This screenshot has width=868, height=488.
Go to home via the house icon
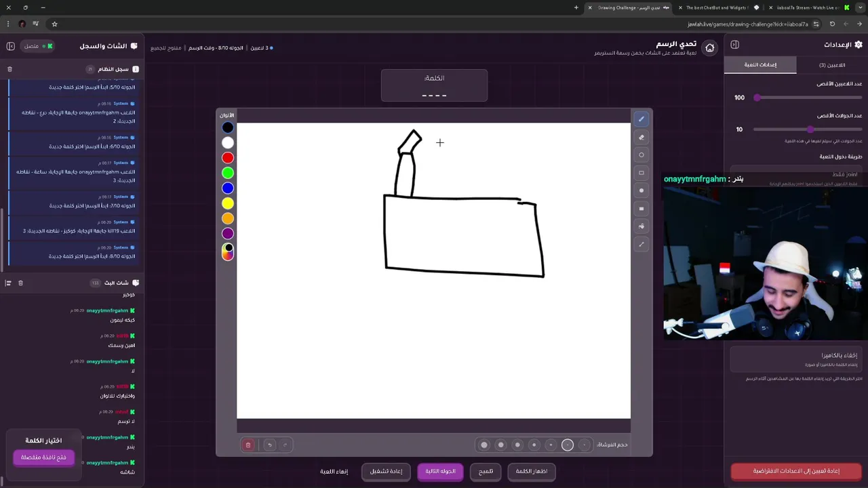pyautogui.click(x=709, y=47)
